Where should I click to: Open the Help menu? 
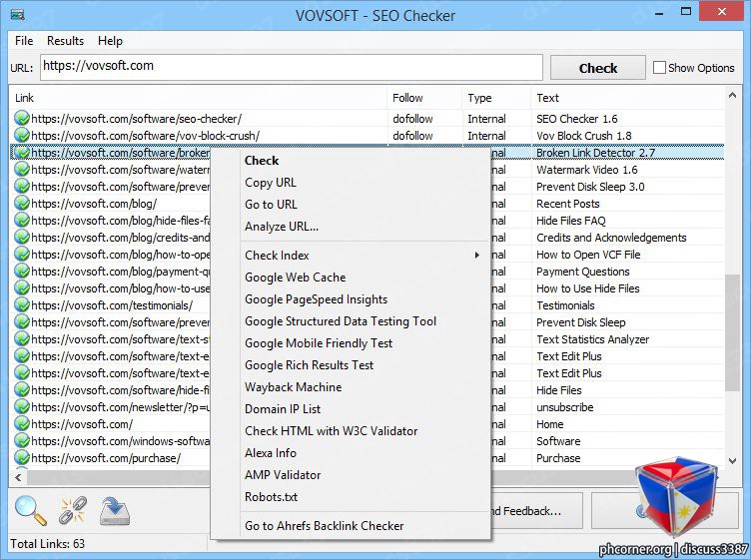click(x=110, y=41)
